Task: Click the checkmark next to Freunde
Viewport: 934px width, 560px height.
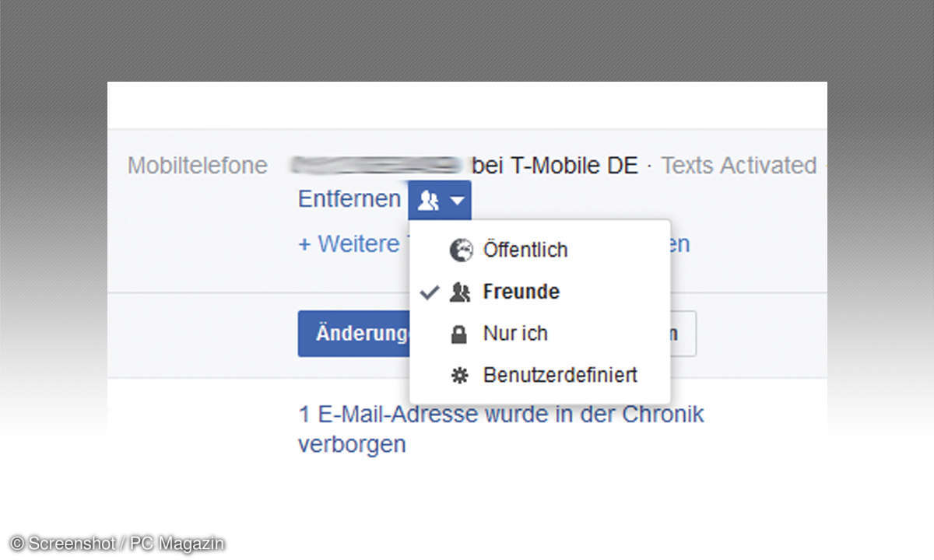Action: [x=430, y=292]
